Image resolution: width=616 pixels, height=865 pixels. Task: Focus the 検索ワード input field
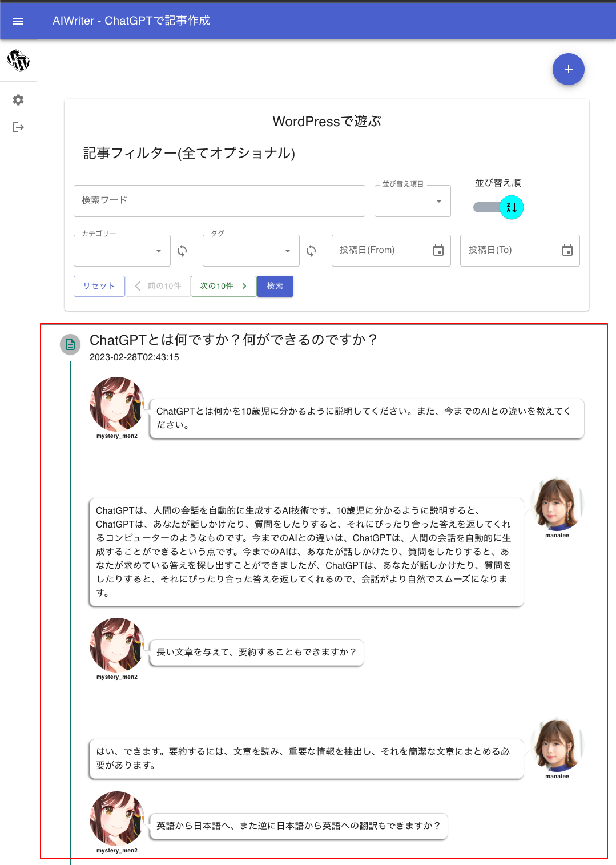pos(219,201)
